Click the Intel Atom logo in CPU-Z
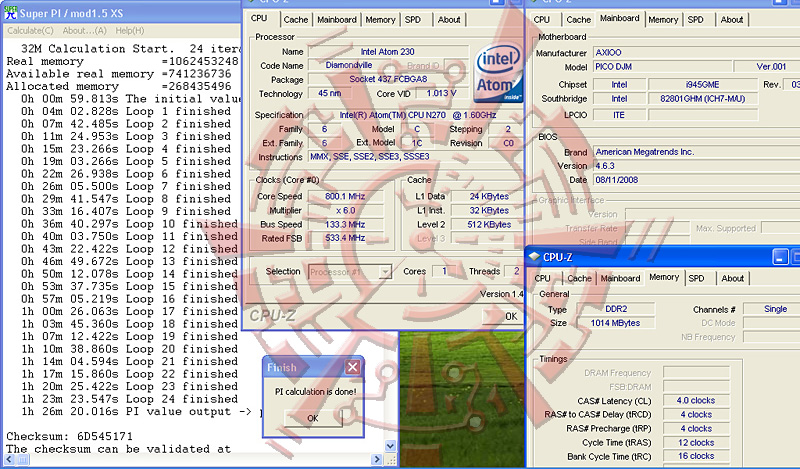800x469 pixels. (498, 73)
